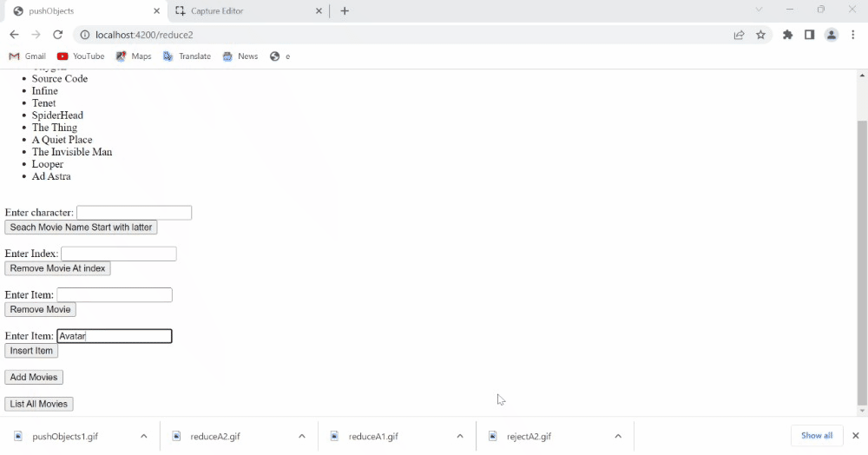Select the 'SpiderHead' list item
868x455 pixels.
57,115
